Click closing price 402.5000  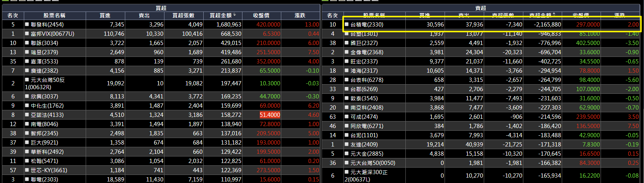(588, 43)
